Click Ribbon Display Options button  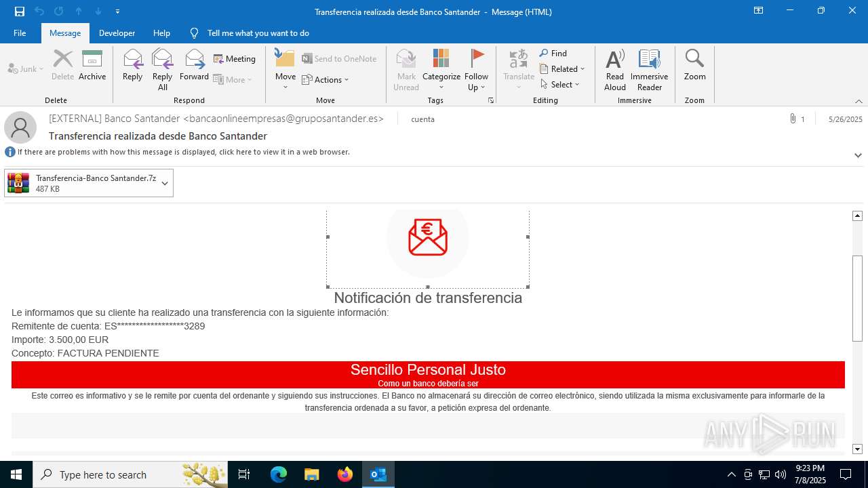click(758, 11)
